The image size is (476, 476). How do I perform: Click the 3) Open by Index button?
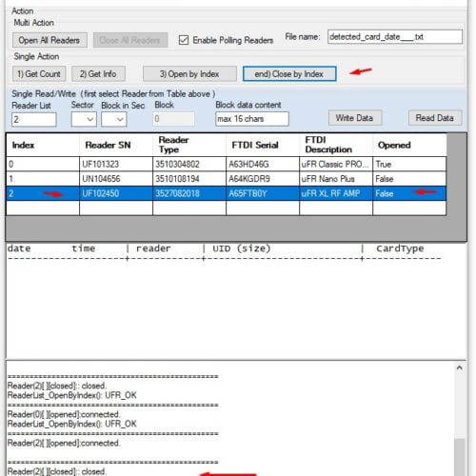189,74
